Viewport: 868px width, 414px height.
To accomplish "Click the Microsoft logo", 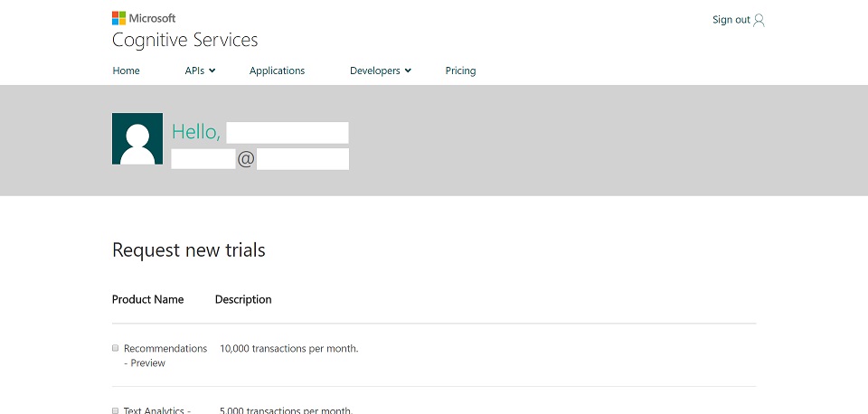I will [144, 18].
